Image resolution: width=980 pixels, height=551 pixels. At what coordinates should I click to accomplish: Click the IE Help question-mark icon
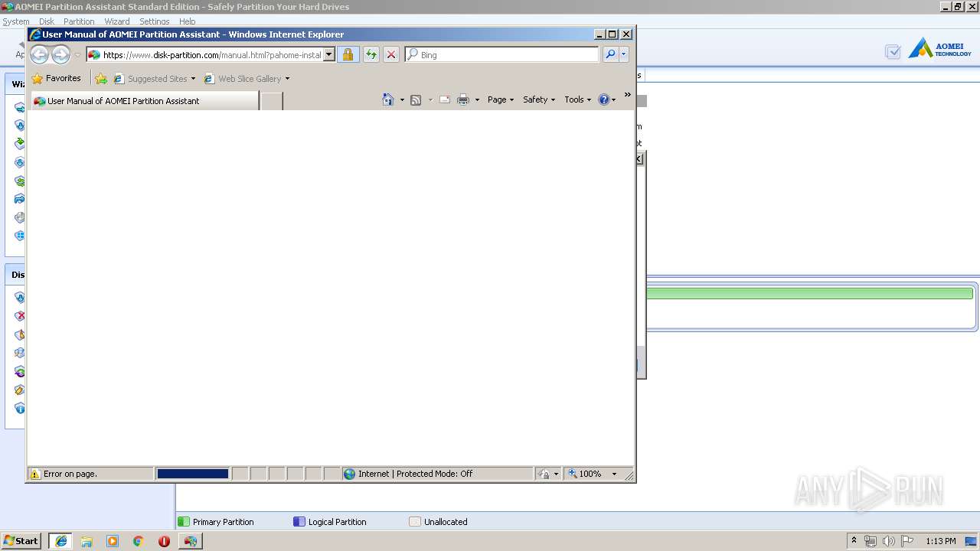click(604, 99)
